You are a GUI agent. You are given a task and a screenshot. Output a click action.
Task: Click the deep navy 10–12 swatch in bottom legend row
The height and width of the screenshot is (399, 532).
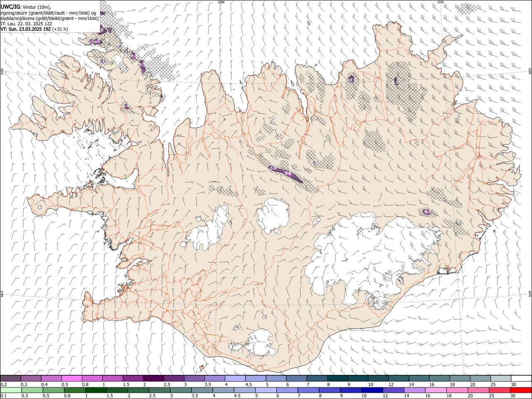tap(372, 390)
